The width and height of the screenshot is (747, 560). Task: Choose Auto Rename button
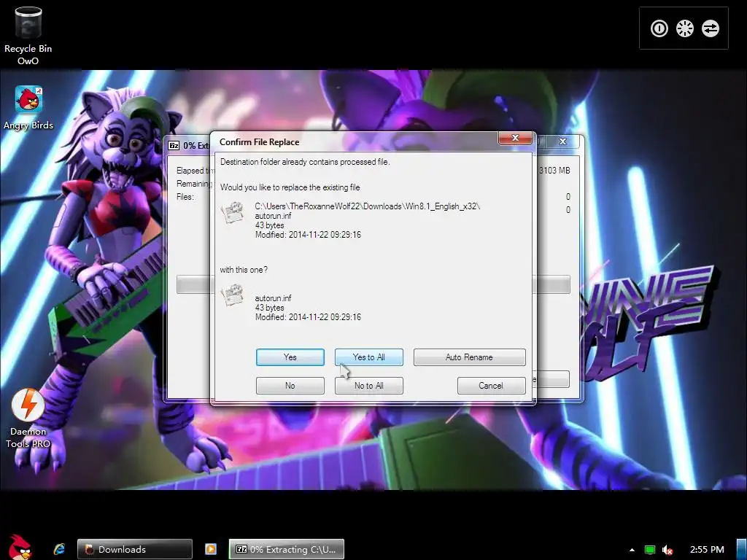pyautogui.click(x=469, y=357)
